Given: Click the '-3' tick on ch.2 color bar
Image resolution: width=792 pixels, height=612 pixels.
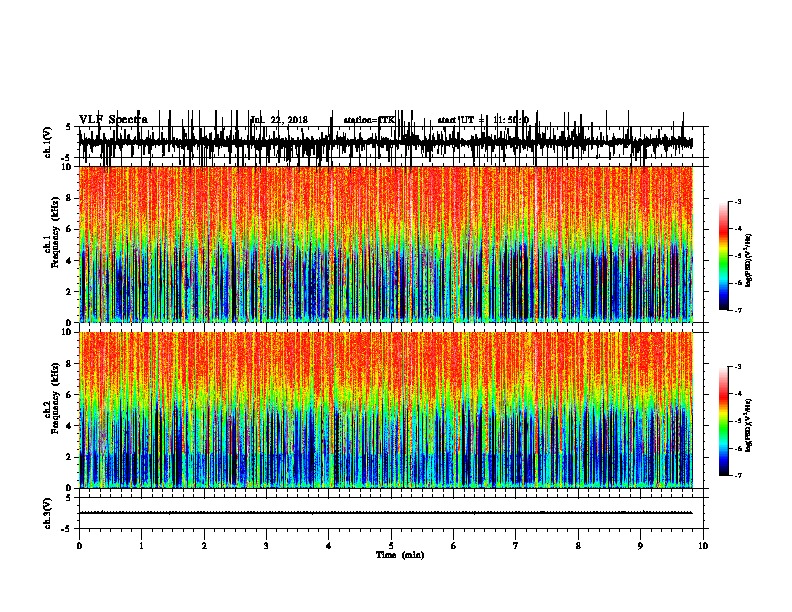Looking at the screenshot, I should coord(737,367).
